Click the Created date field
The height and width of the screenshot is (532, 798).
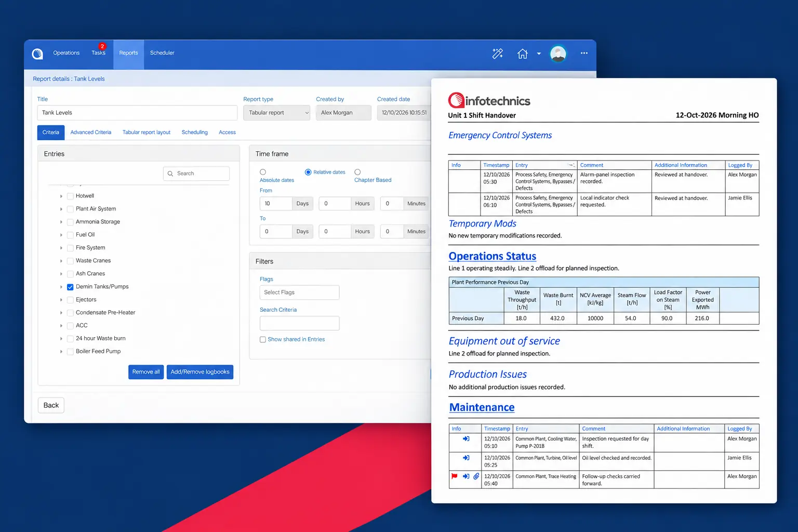pos(404,113)
